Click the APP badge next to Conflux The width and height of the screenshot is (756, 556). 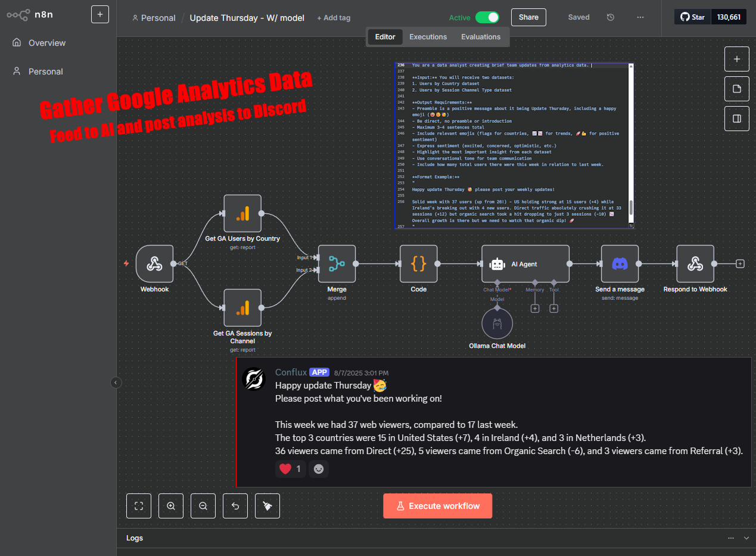click(319, 372)
